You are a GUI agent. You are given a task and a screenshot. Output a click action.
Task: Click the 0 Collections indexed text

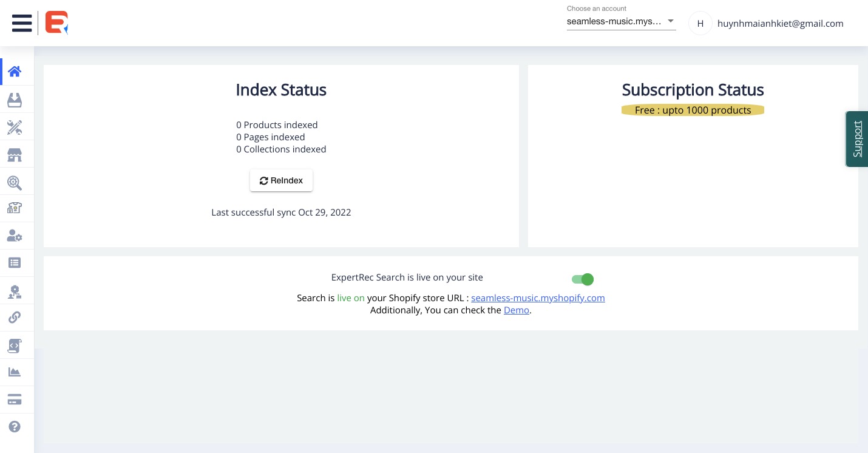pos(281,149)
